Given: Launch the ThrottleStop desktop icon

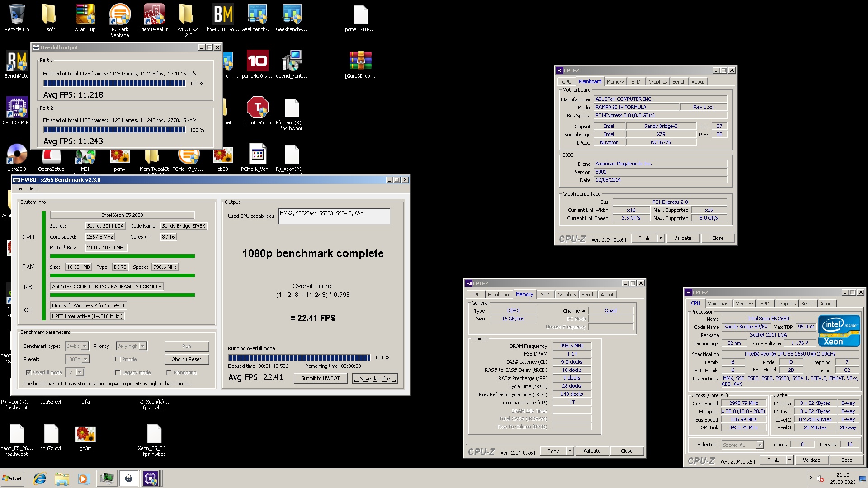Looking at the screenshot, I should [257, 111].
